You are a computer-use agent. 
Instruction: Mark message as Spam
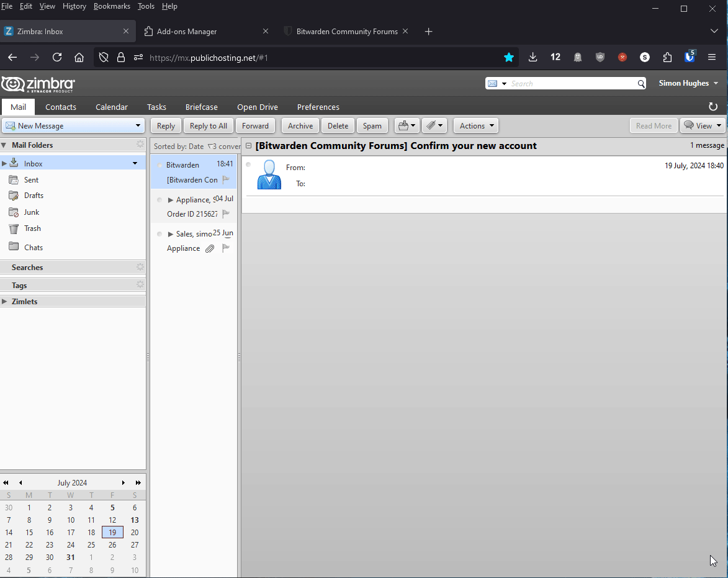(372, 126)
